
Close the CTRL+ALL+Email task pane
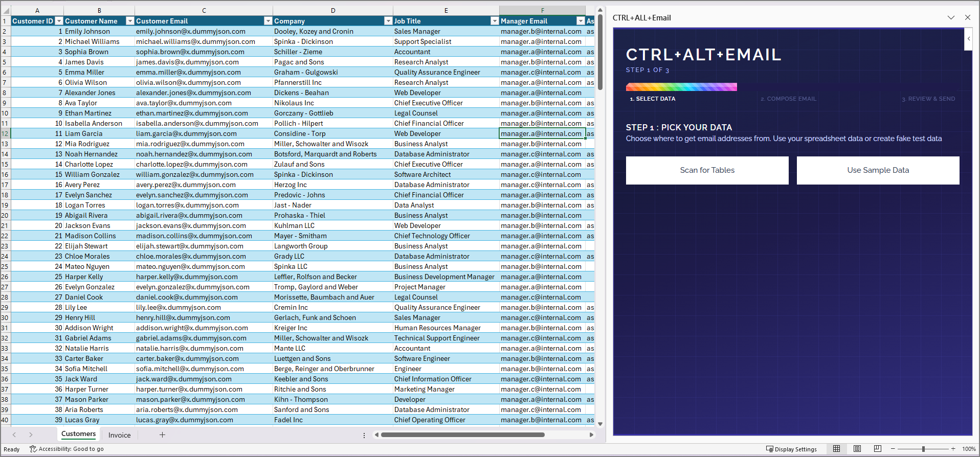[968, 17]
